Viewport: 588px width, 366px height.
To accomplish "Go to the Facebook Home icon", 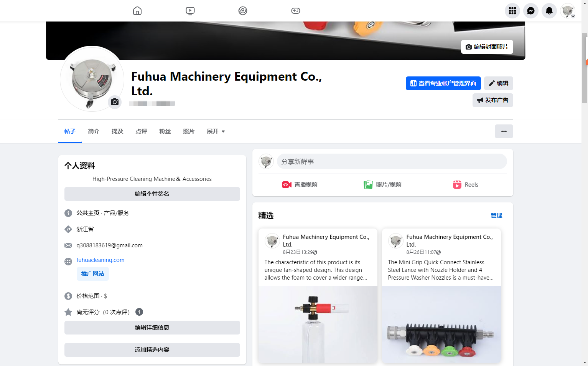I will (x=137, y=11).
